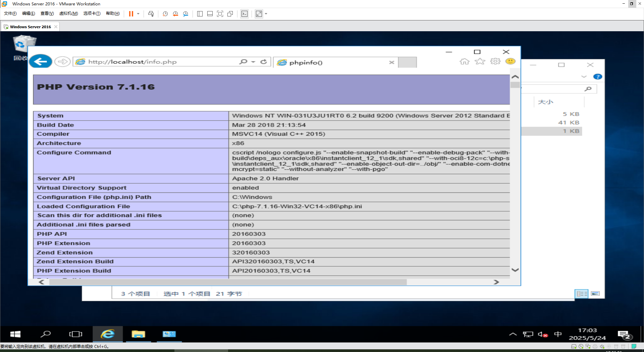Revert VM to previous snapshot
The height and width of the screenshot is (352, 644).
175,14
